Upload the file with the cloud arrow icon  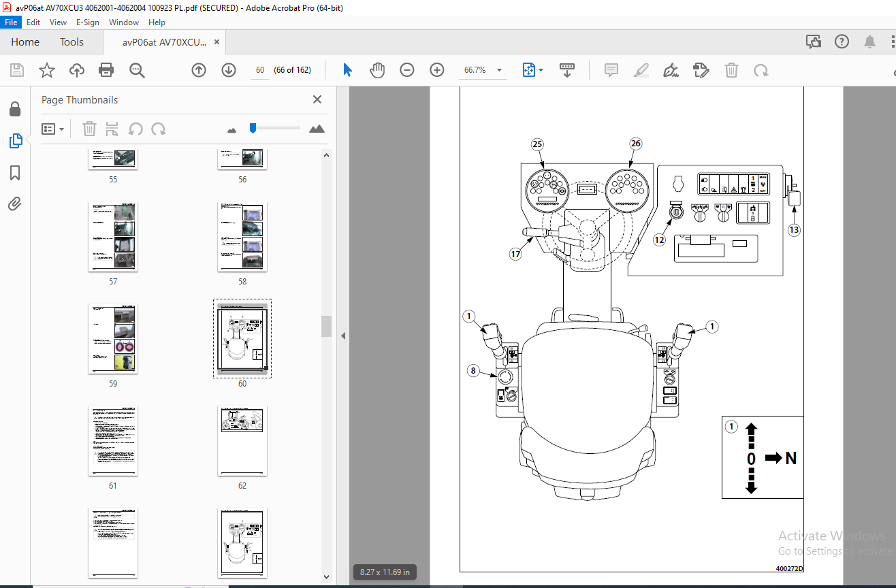[77, 70]
